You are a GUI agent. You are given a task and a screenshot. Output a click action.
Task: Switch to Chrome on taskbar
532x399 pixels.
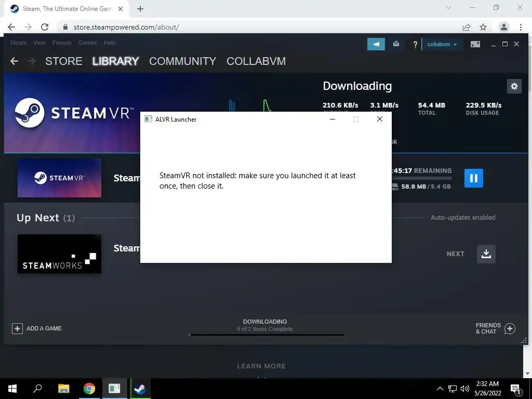pos(89,389)
